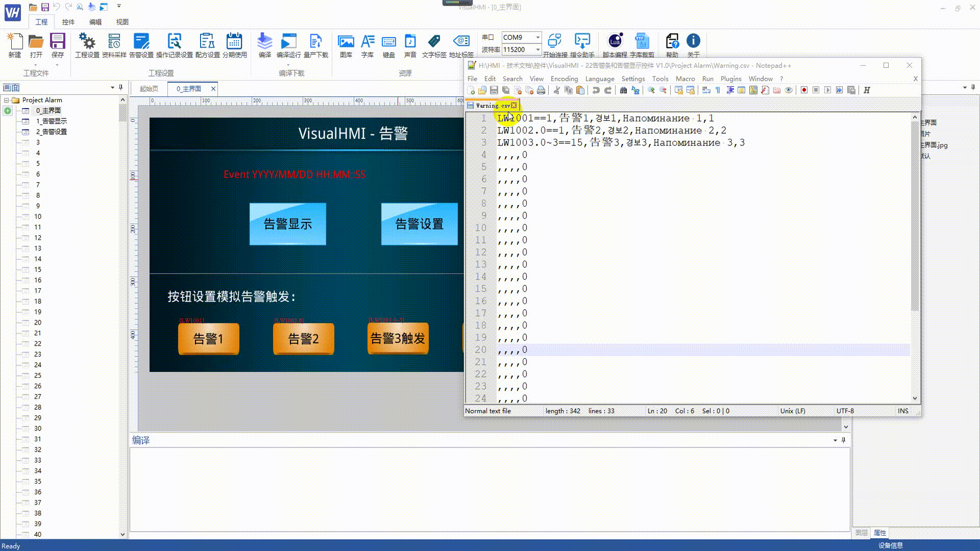Switch to 属性 properties tab
This screenshot has height=551, width=980.
(x=880, y=533)
